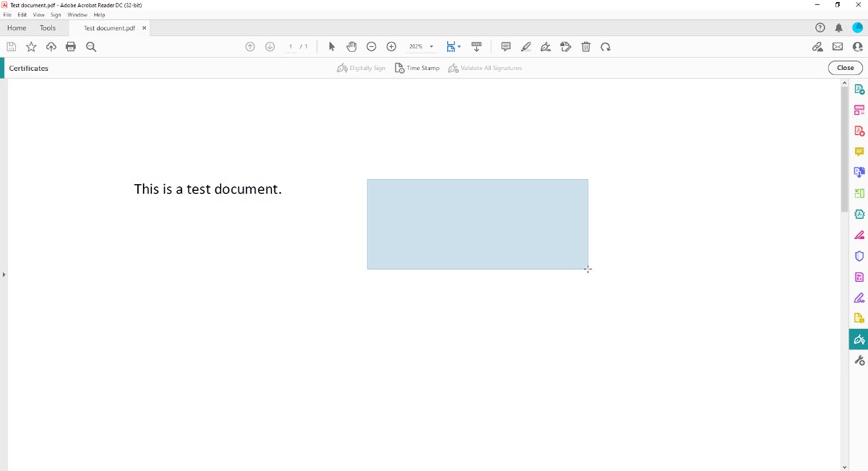The width and height of the screenshot is (868, 471).
Task: Click the page number input field
Action: click(x=291, y=46)
